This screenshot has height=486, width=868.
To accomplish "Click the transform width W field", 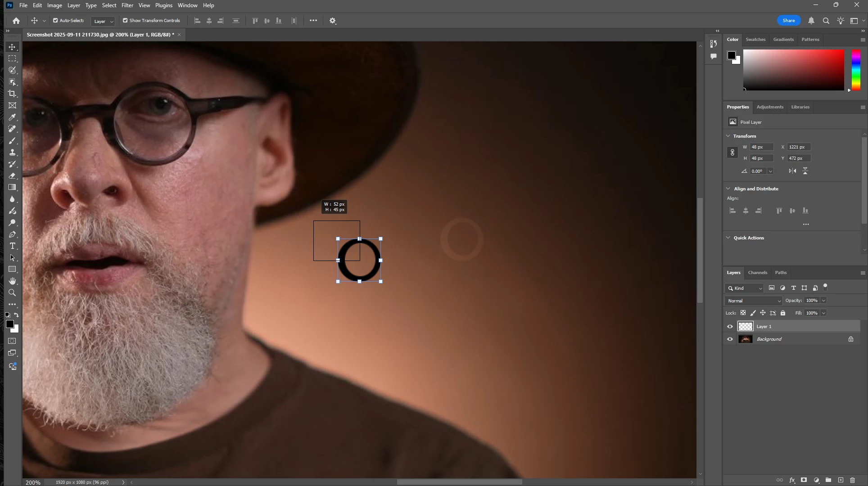I will click(761, 147).
